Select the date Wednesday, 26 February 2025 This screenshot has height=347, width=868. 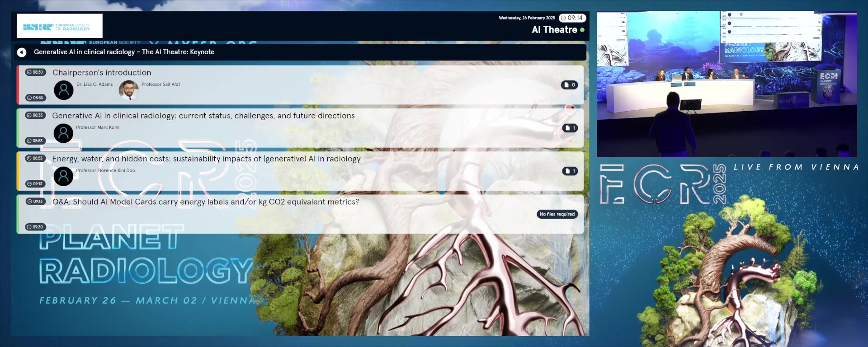click(527, 18)
